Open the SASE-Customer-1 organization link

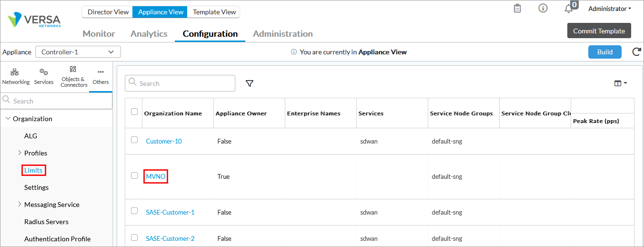pyautogui.click(x=170, y=212)
